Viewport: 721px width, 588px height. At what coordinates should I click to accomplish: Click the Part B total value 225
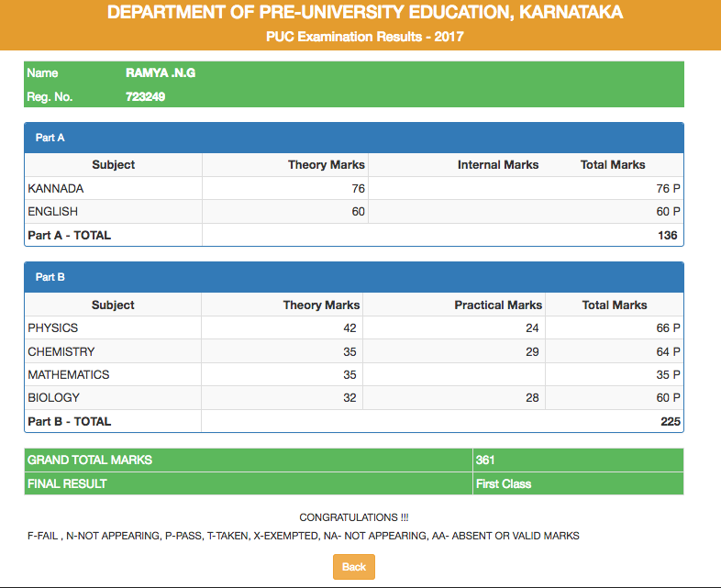coord(671,422)
